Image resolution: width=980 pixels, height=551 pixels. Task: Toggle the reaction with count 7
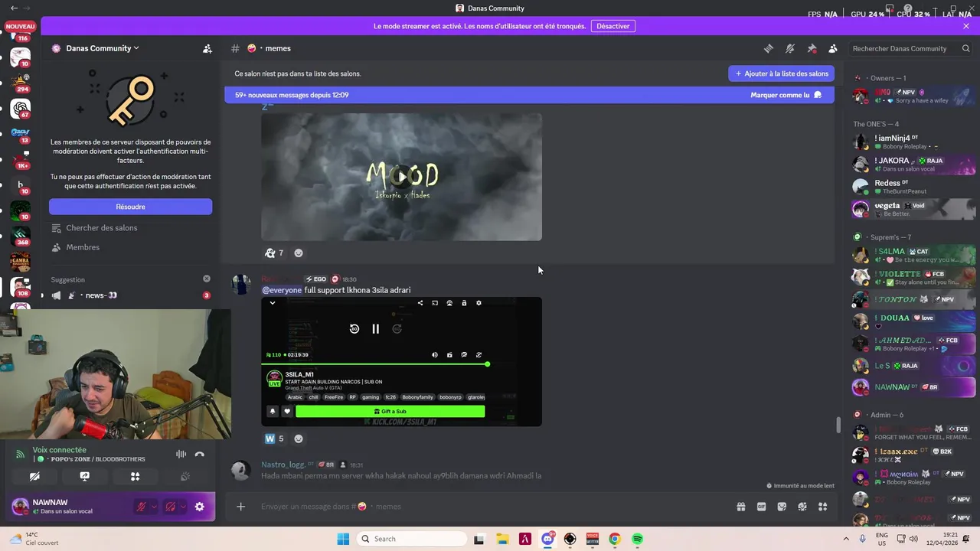274,253
